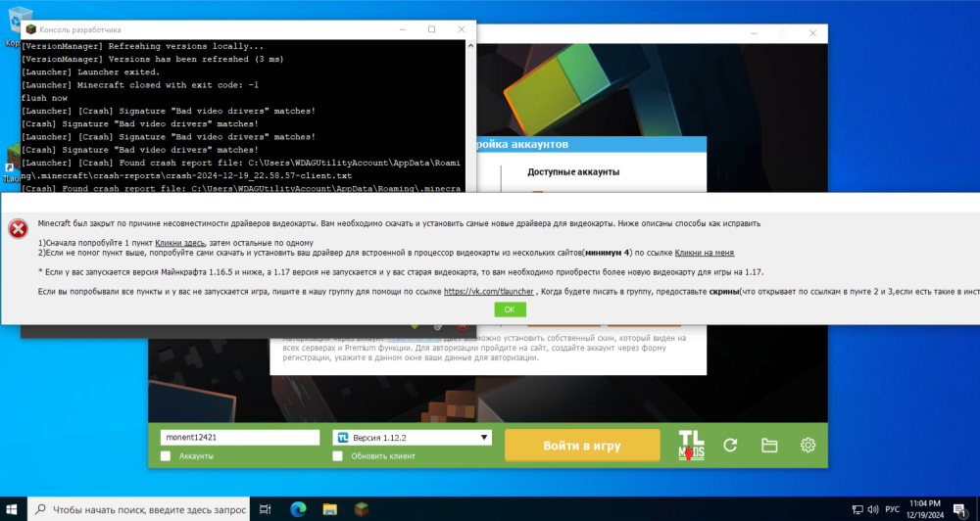The height and width of the screenshot is (521, 980).
Task: Close the TLauncher window behind
Action: pos(812,33)
